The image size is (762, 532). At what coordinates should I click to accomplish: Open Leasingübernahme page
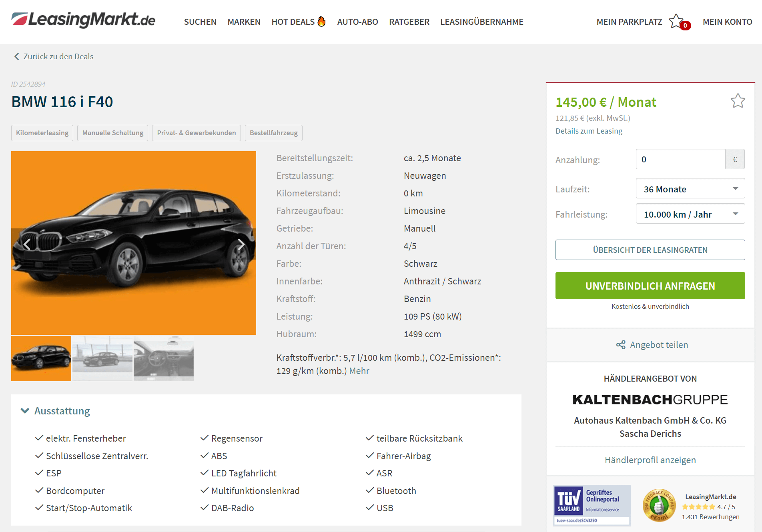(482, 22)
